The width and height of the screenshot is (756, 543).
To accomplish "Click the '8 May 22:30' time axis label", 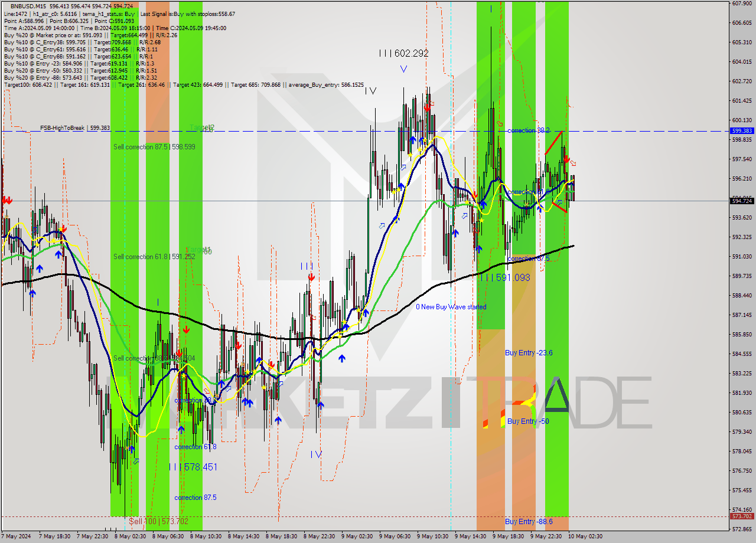I will pos(319,537).
